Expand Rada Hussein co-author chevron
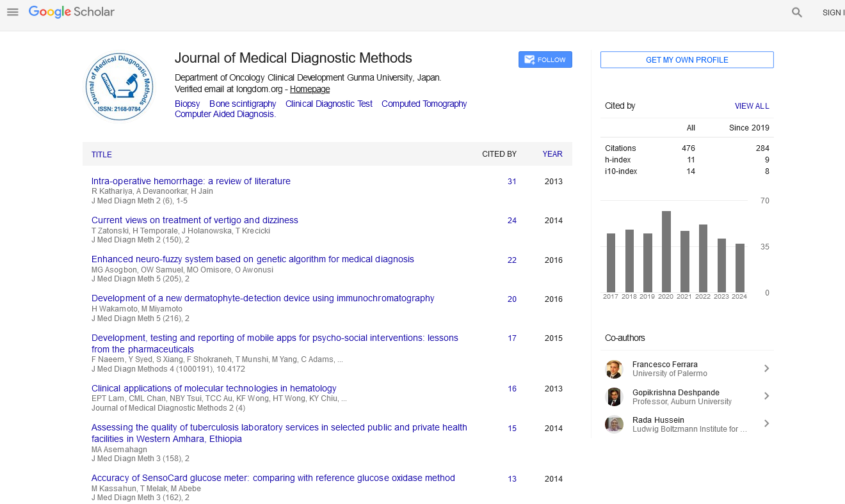The width and height of the screenshot is (845, 504). 766,423
